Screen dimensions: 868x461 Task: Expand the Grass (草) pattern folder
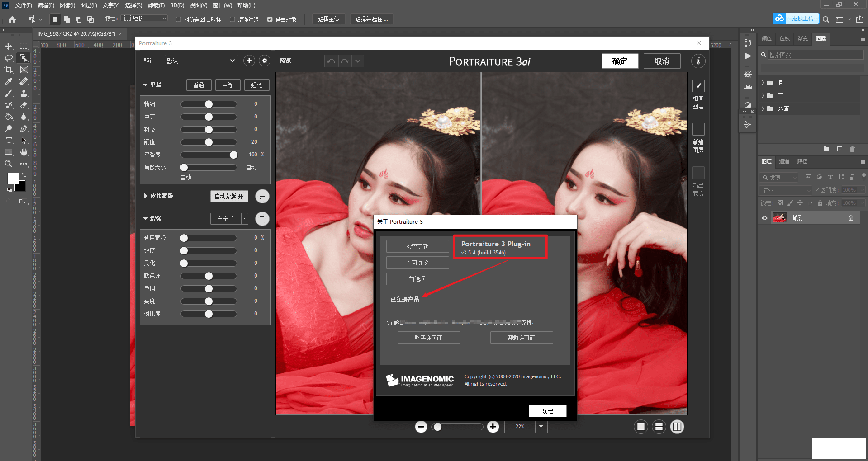763,95
